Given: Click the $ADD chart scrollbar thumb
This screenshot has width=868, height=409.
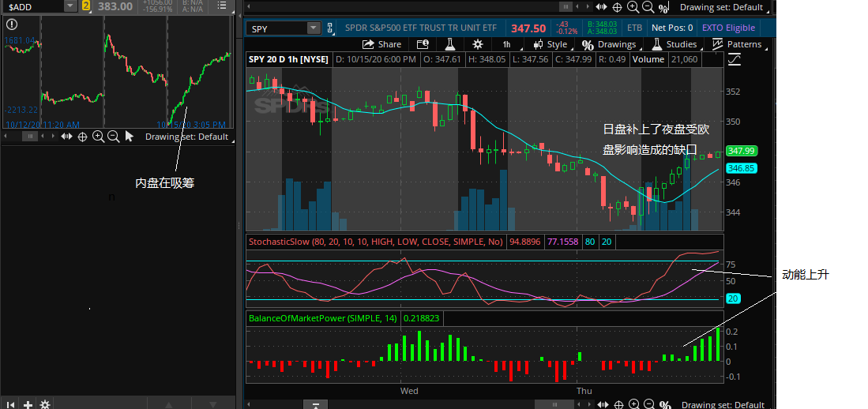Looking at the screenshot, I should 30,136.
